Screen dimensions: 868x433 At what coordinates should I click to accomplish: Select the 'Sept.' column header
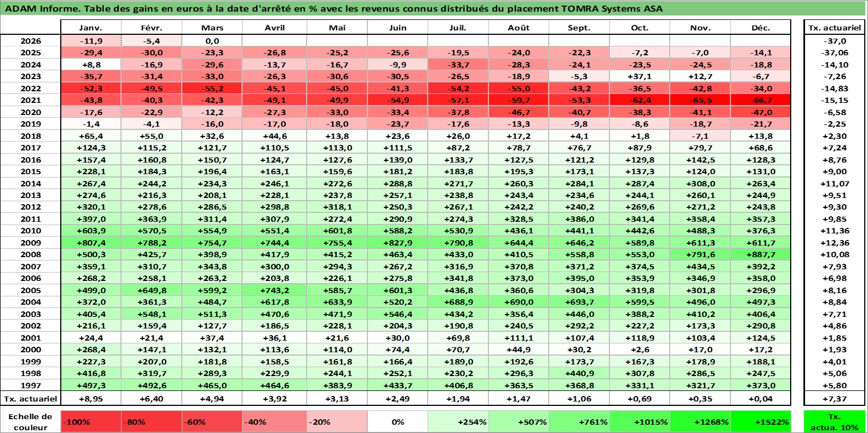tap(579, 28)
